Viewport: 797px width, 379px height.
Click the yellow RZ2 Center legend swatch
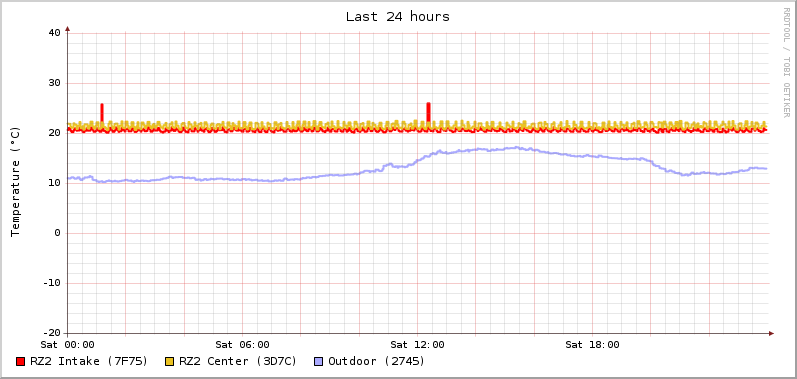pos(170,362)
